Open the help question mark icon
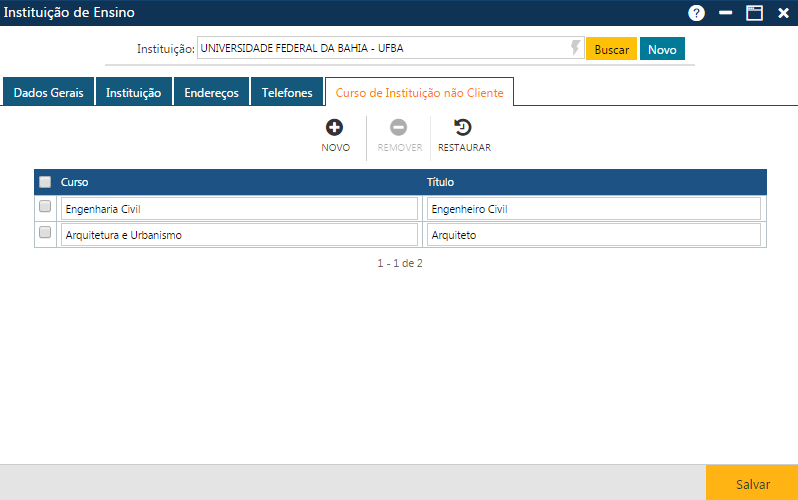 click(697, 13)
